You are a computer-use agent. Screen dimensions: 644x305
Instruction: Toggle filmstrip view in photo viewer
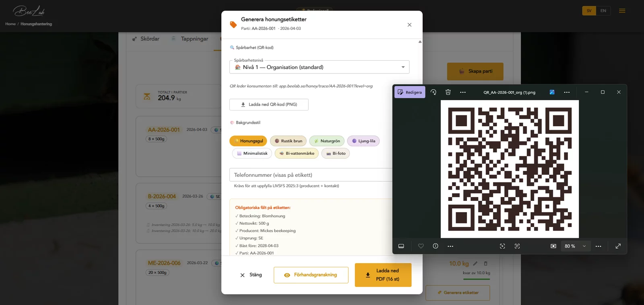click(x=401, y=246)
